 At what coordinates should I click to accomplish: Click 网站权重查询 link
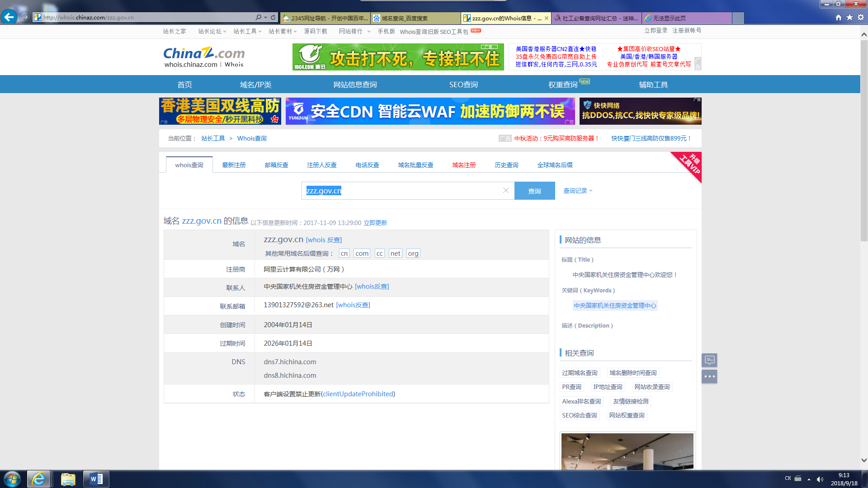[x=627, y=415]
